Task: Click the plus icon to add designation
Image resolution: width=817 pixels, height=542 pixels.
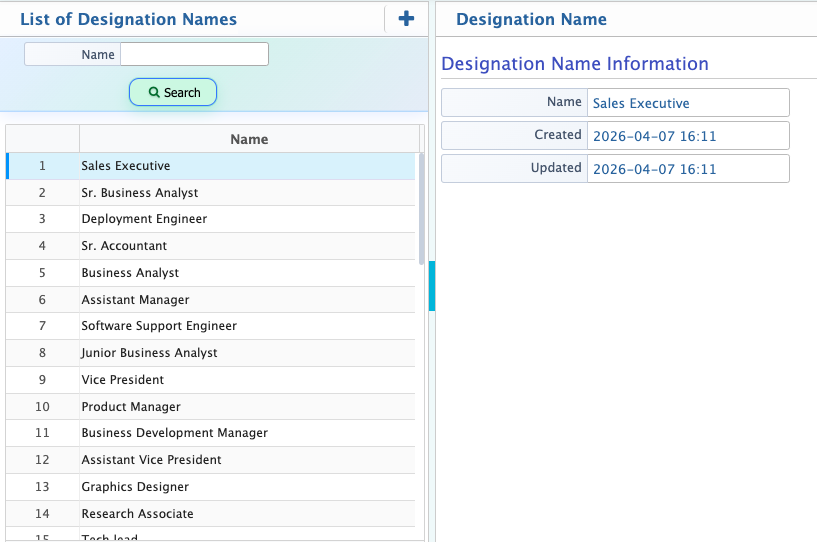Action: (x=406, y=19)
